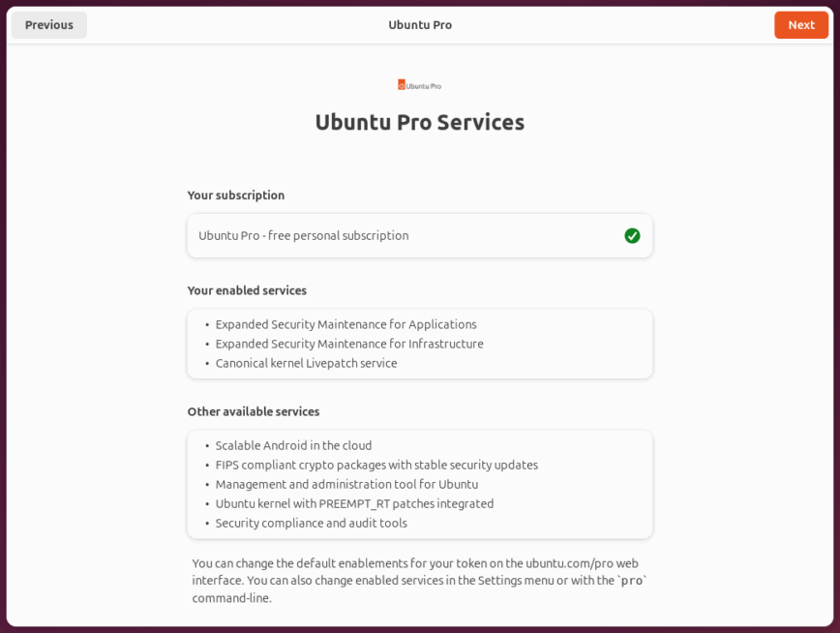The image size is (840, 633).
Task: Click the Your enabled services label
Action: [247, 290]
